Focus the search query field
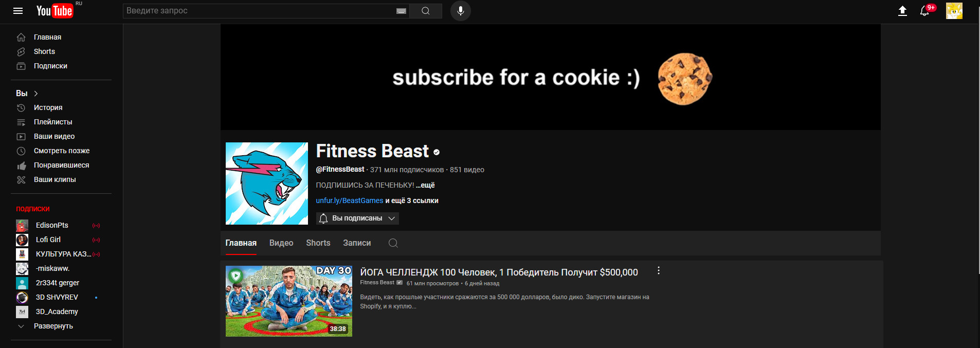 point(266,11)
